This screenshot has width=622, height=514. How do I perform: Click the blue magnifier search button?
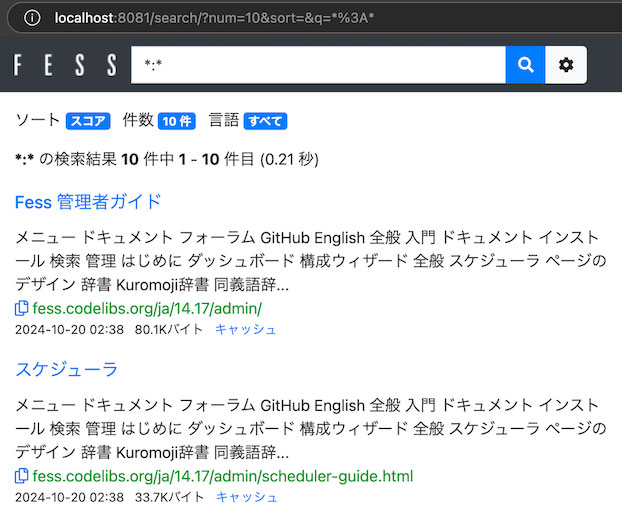point(525,65)
